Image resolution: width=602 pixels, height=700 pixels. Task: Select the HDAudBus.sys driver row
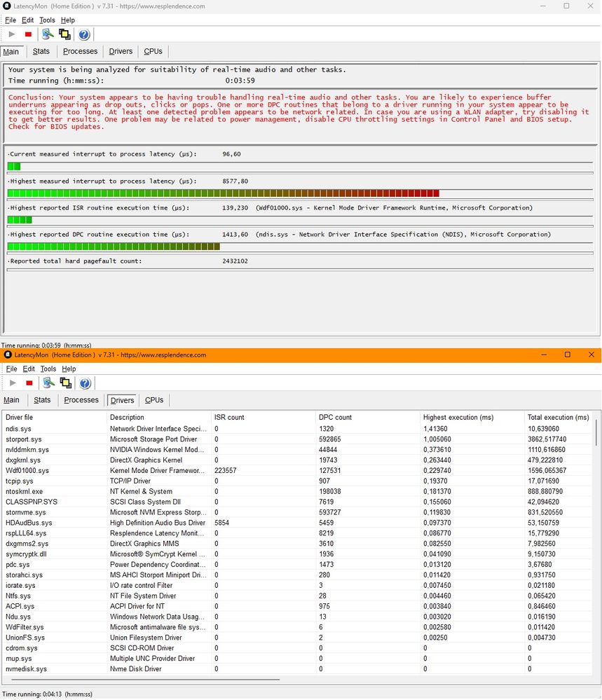click(297, 523)
